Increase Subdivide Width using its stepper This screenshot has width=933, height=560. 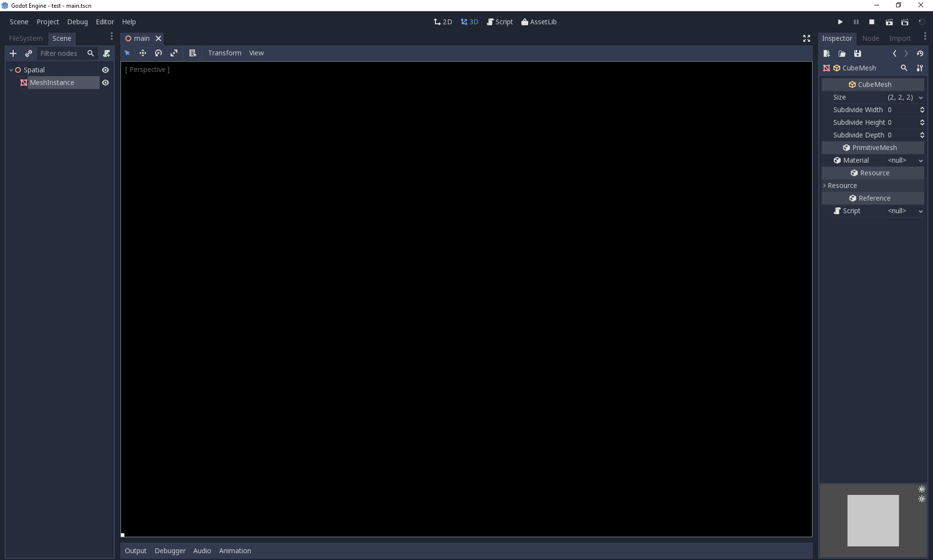[922, 108]
